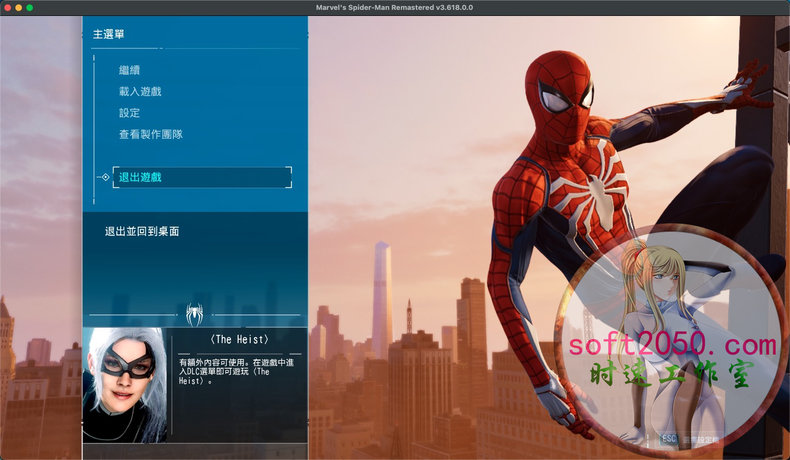Click the diamond selector beside 退出遊戲
This screenshot has height=460, width=790.
pyautogui.click(x=104, y=177)
